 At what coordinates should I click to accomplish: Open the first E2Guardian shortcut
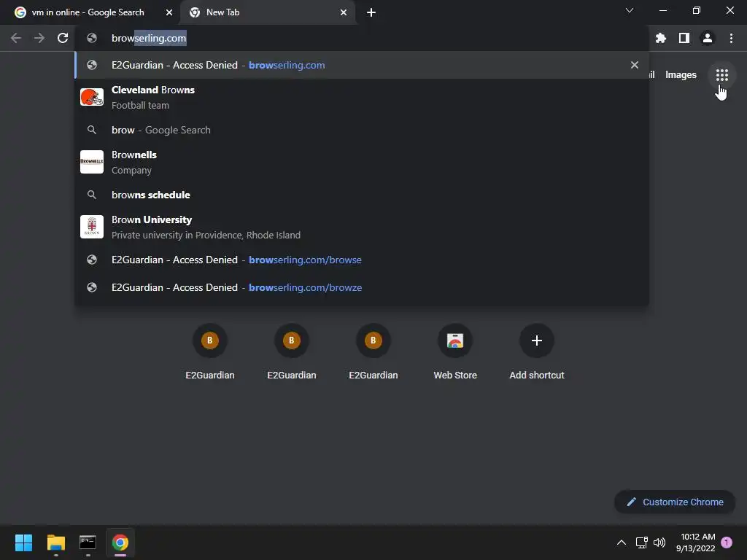pyautogui.click(x=209, y=351)
